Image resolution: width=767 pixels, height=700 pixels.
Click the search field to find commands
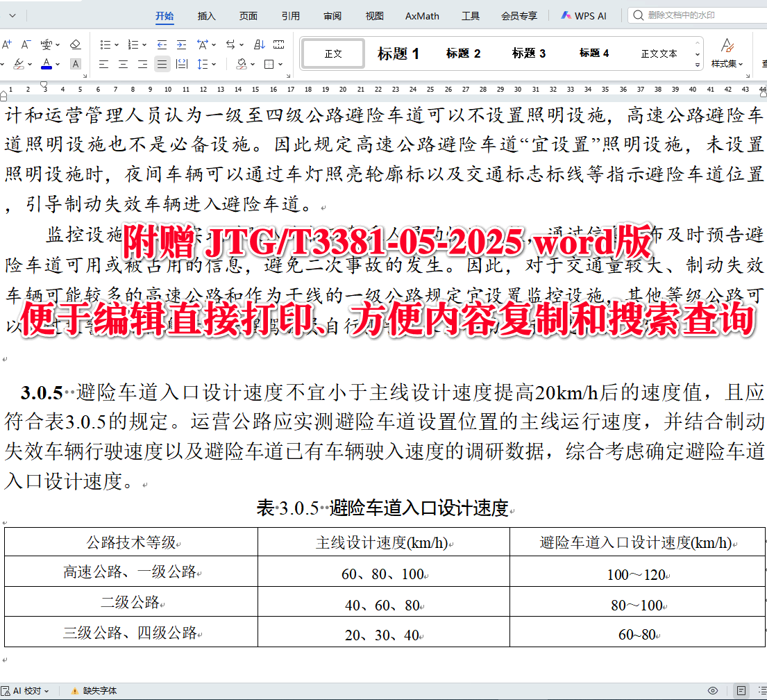pyautogui.click(x=694, y=15)
